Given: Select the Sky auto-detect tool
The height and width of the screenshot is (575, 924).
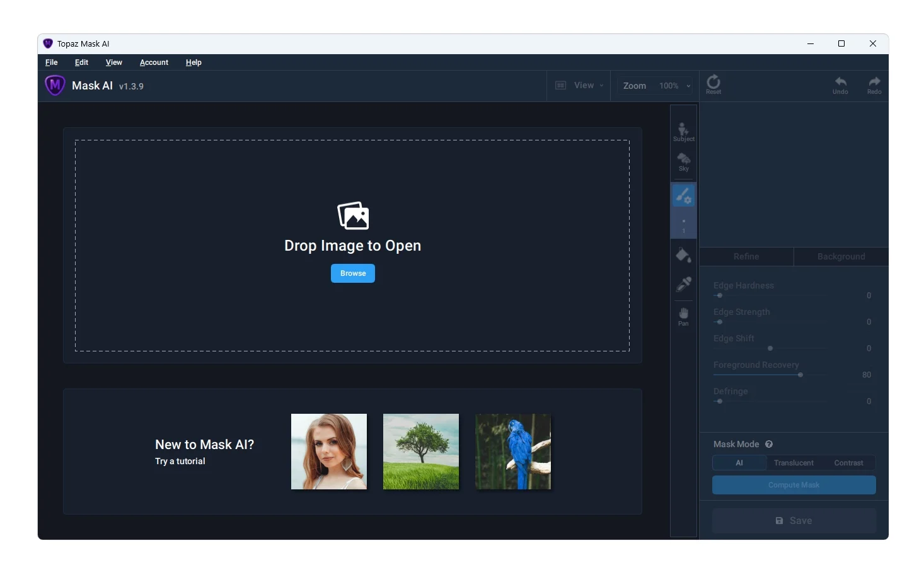Looking at the screenshot, I should (683, 162).
